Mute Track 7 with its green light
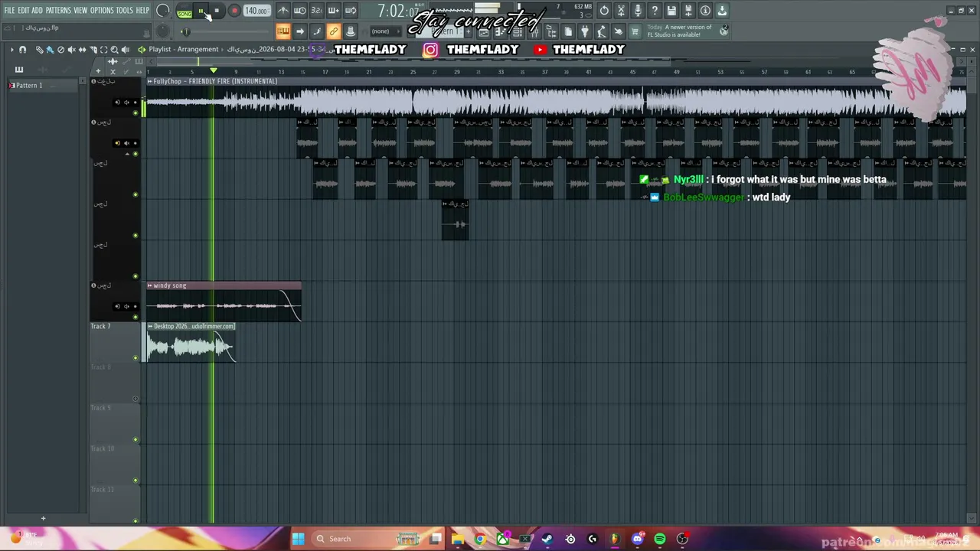980x551 pixels. 136,358
